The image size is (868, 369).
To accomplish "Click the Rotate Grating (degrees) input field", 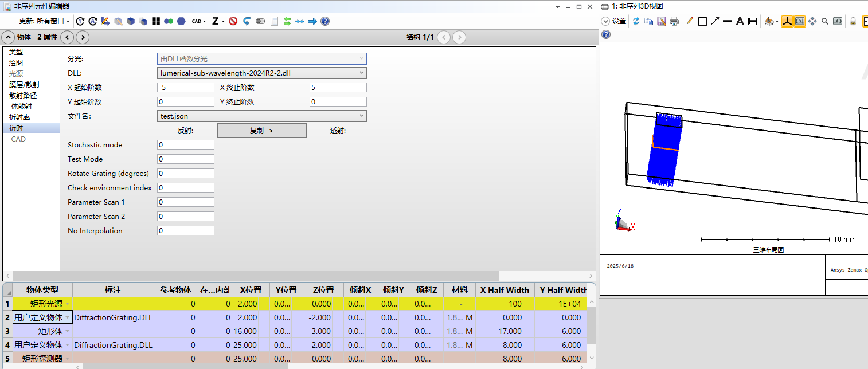I will point(186,173).
